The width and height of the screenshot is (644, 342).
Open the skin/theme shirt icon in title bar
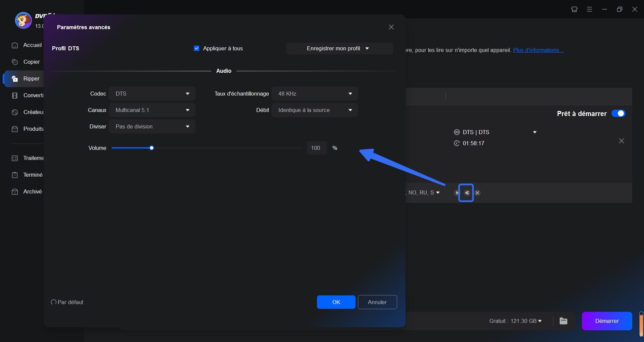pos(574,9)
